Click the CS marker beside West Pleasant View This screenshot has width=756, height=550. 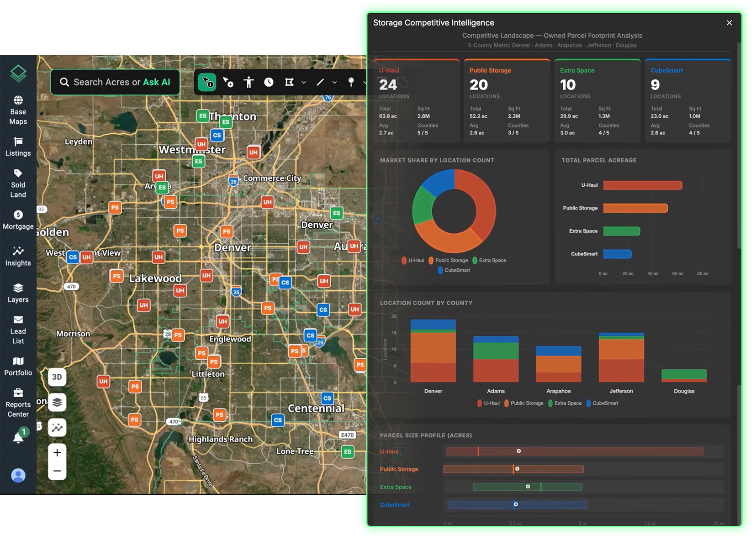pos(73,257)
